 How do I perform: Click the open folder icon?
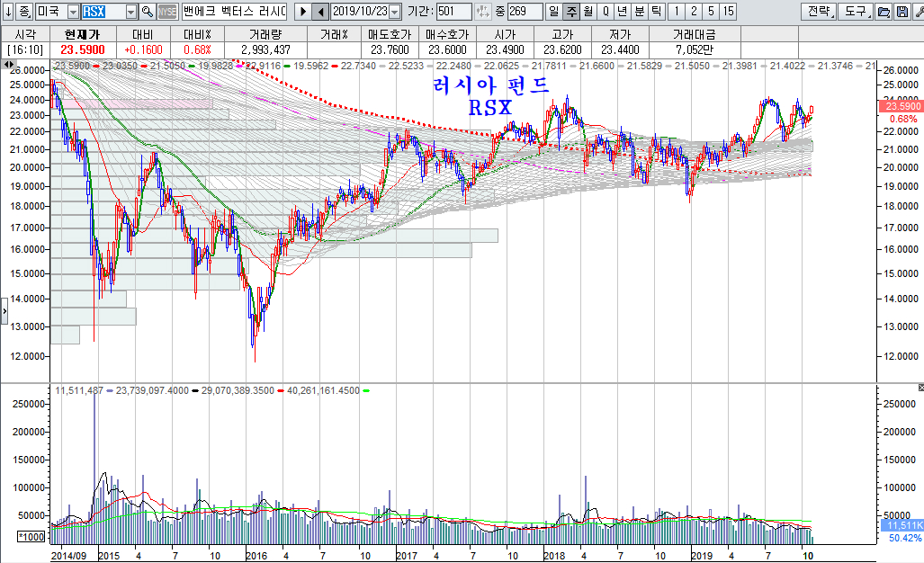884,11
